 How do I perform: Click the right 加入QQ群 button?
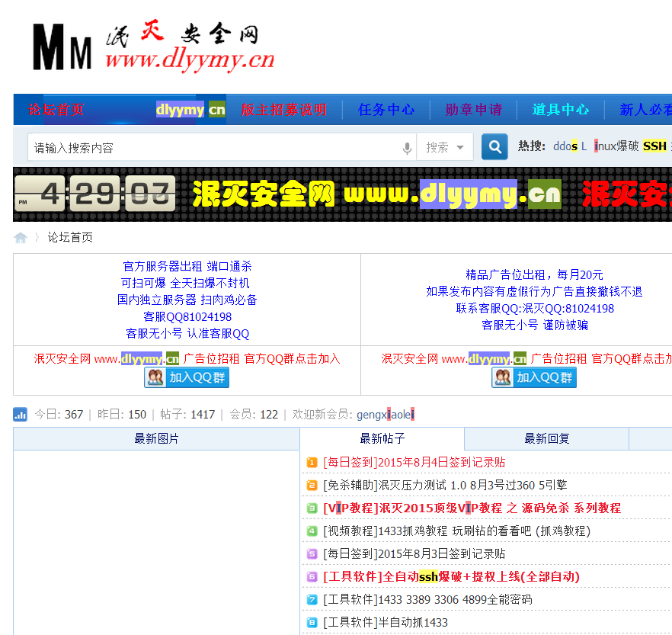(534, 378)
